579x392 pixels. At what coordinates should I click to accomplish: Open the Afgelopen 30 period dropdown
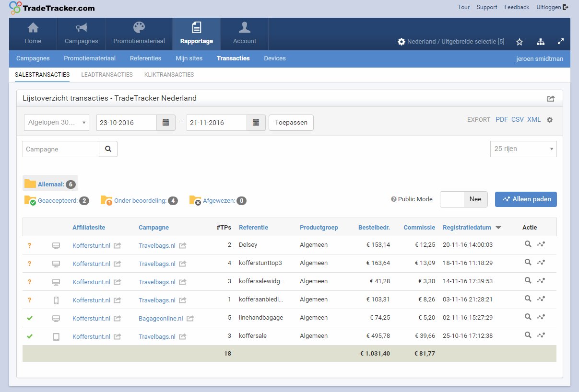pyautogui.click(x=57, y=123)
